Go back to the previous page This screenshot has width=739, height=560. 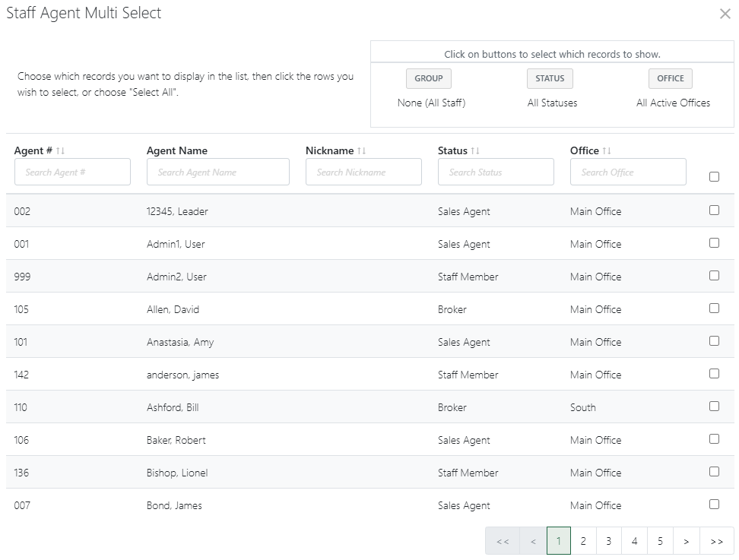[533, 541]
